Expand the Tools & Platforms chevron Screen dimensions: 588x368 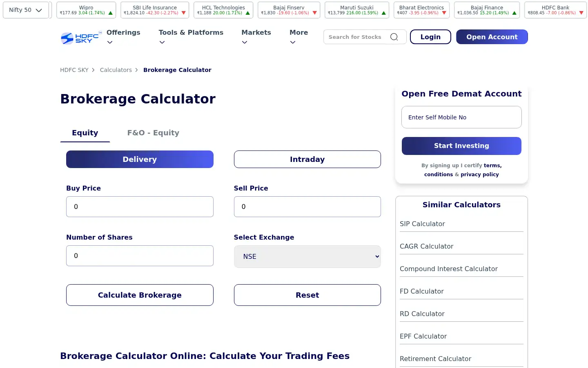[x=162, y=42]
